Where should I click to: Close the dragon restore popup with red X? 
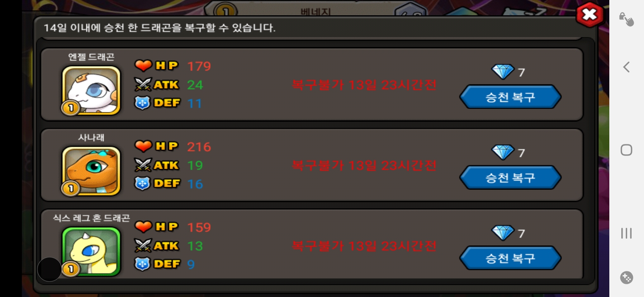click(590, 15)
